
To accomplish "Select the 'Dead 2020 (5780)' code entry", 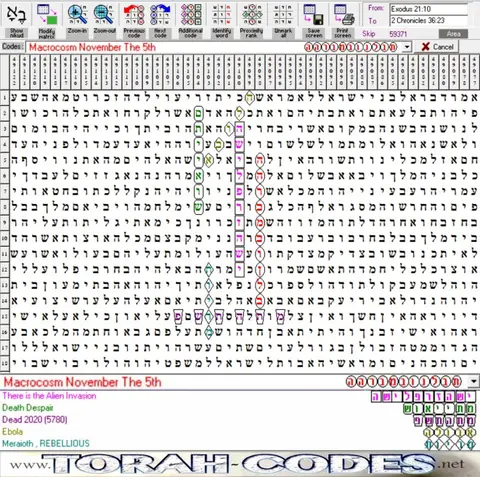I will point(35,420).
